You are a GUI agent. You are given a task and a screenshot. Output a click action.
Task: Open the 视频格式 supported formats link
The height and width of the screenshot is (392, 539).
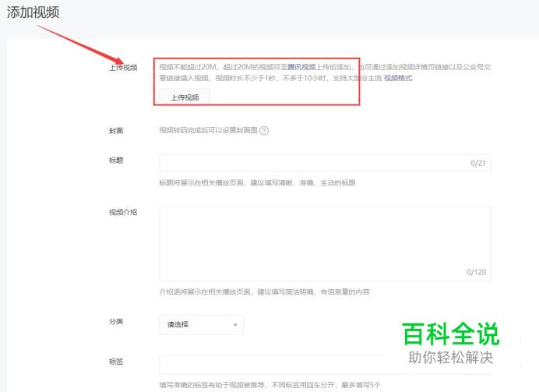(398, 78)
